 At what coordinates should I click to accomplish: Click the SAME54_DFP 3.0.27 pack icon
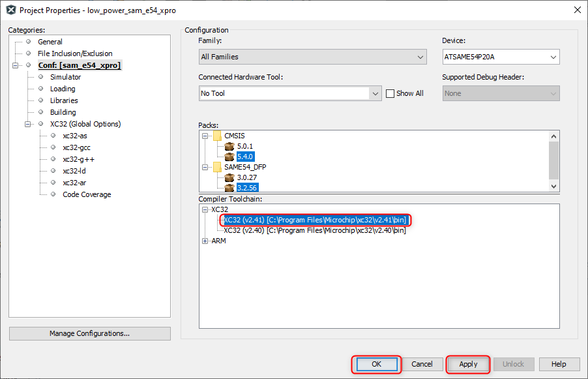tap(229, 177)
